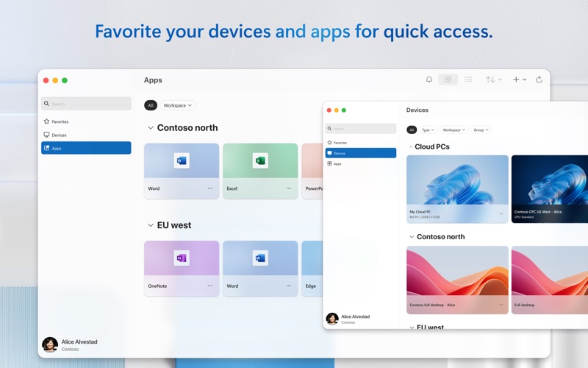Image resolution: width=588 pixels, height=368 pixels.
Task: Collapse Contoso north group in Apps window
Action: coord(151,127)
